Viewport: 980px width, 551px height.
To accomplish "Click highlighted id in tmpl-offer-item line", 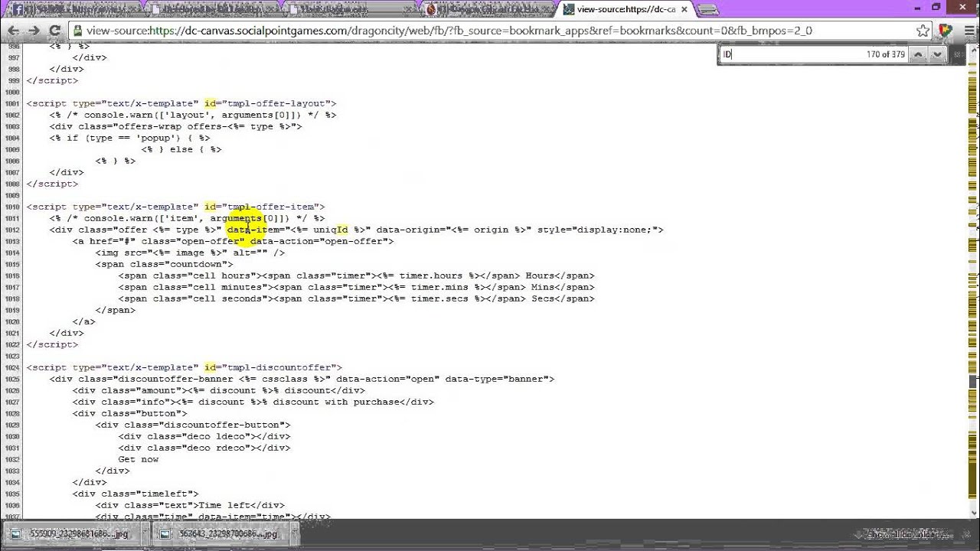I will (210, 207).
